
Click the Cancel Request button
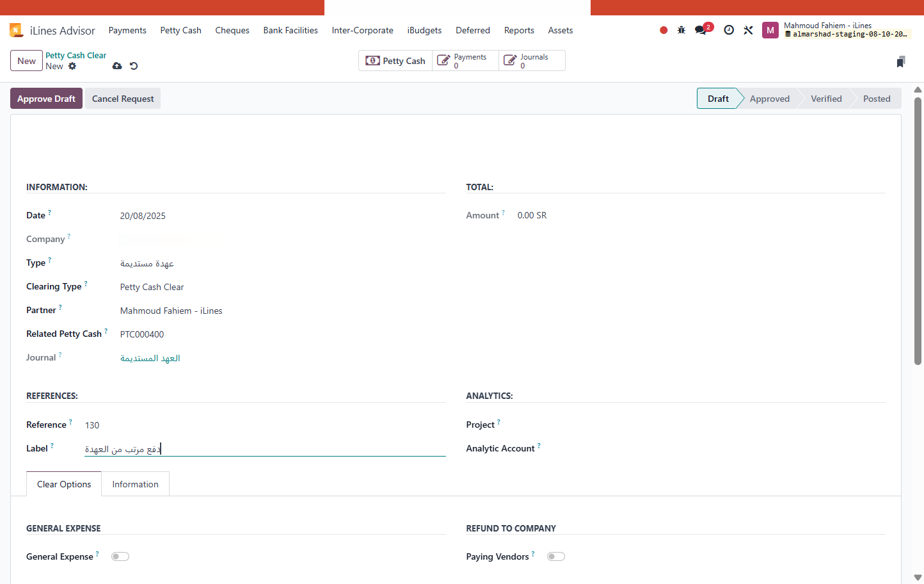coord(123,99)
